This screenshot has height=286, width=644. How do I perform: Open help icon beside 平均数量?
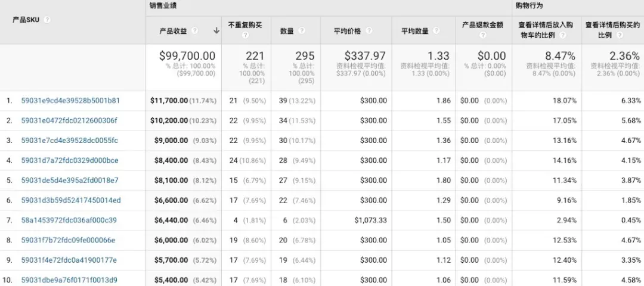[x=436, y=31]
